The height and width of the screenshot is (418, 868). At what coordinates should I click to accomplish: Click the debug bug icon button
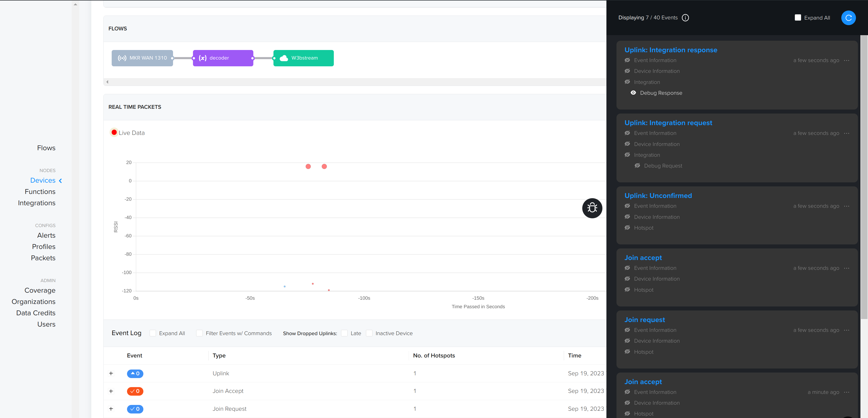[592, 208]
